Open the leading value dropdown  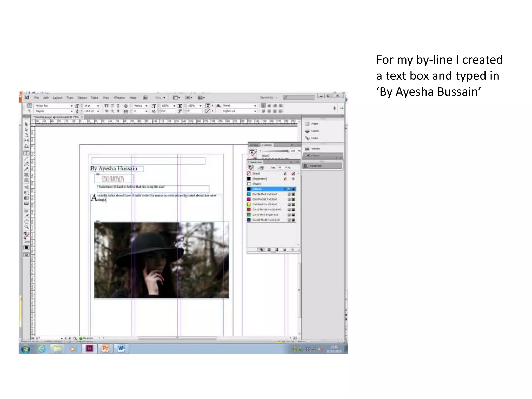pyautogui.click(x=98, y=111)
